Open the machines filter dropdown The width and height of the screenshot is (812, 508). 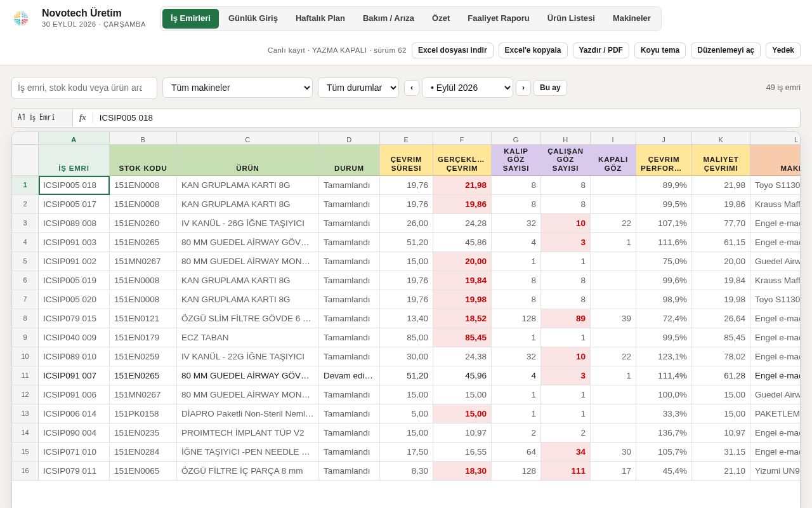237,88
